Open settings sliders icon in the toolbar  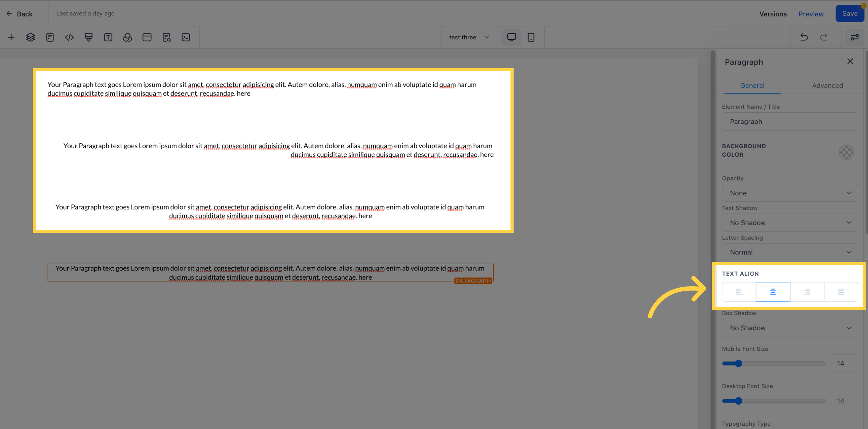(x=854, y=37)
